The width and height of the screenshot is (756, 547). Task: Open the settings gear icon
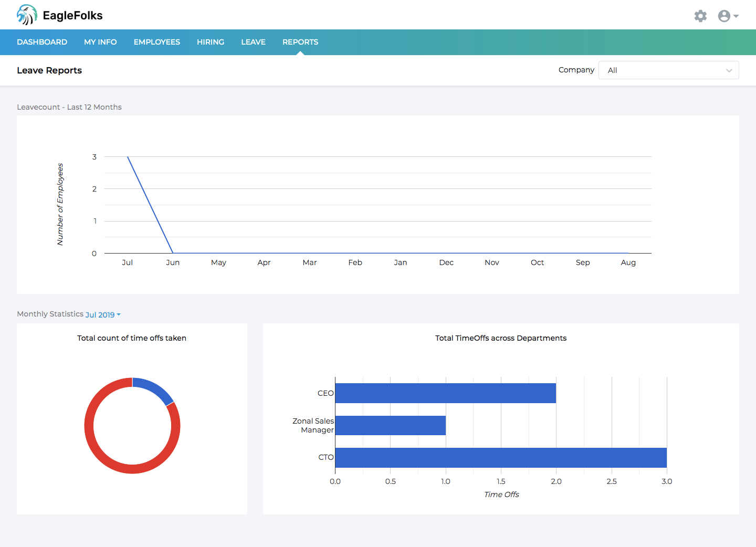[700, 16]
